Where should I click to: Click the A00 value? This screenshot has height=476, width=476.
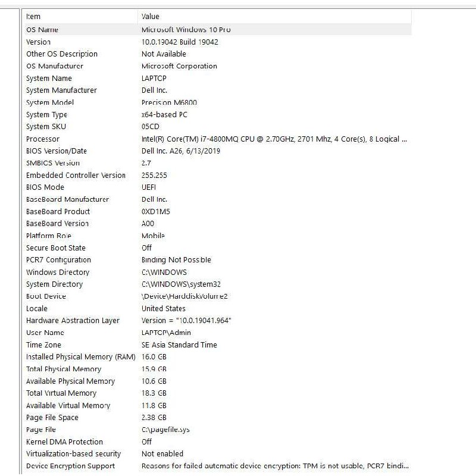[148, 224]
